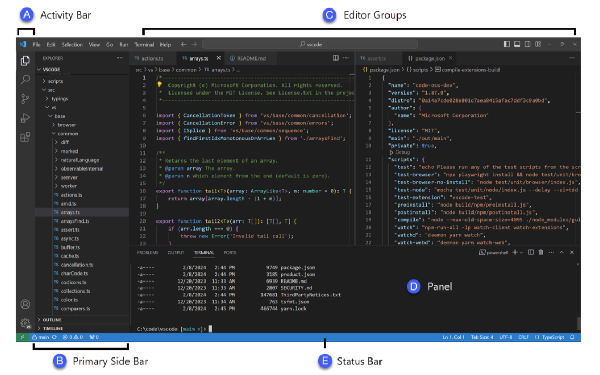Change TypeScript language mode in status bar

550,337
